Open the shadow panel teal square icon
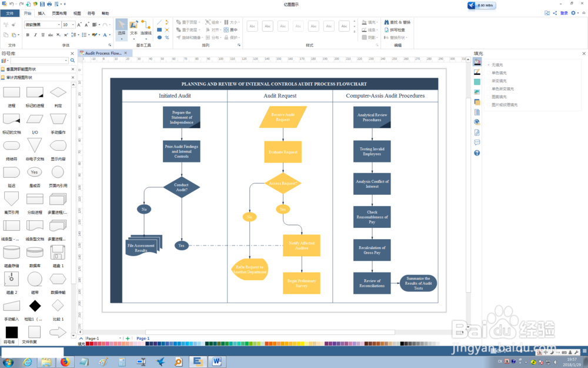The image size is (588, 368). click(477, 82)
